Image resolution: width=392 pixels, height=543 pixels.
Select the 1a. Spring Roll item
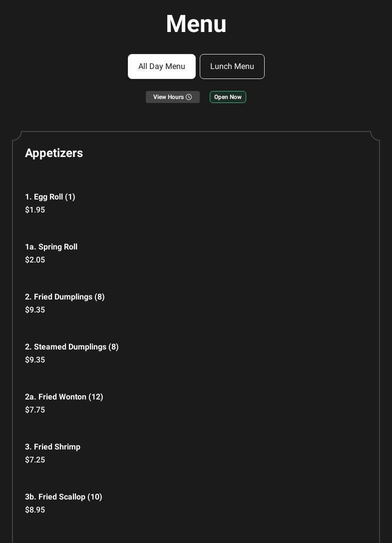pyautogui.click(x=51, y=247)
